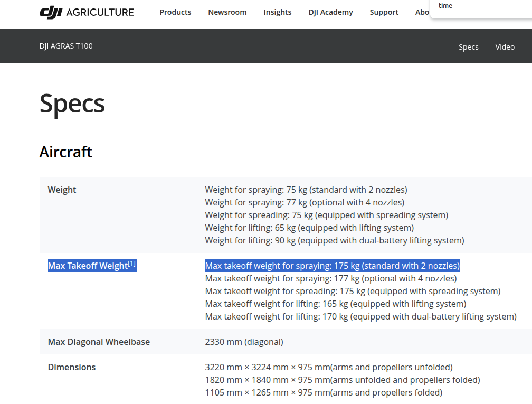Click the Max Diagonal Wheelbase label
532x404 pixels.
point(99,342)
